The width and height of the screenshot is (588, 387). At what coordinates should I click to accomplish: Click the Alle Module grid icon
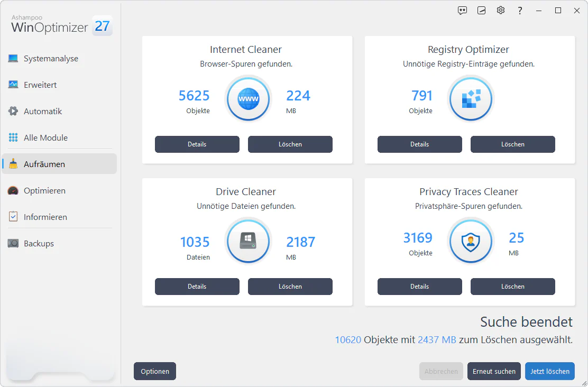pos(13,137)
